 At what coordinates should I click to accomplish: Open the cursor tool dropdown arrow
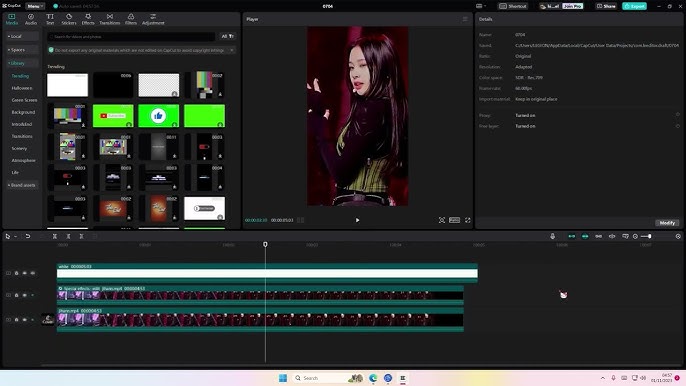[x=15, y=236]
